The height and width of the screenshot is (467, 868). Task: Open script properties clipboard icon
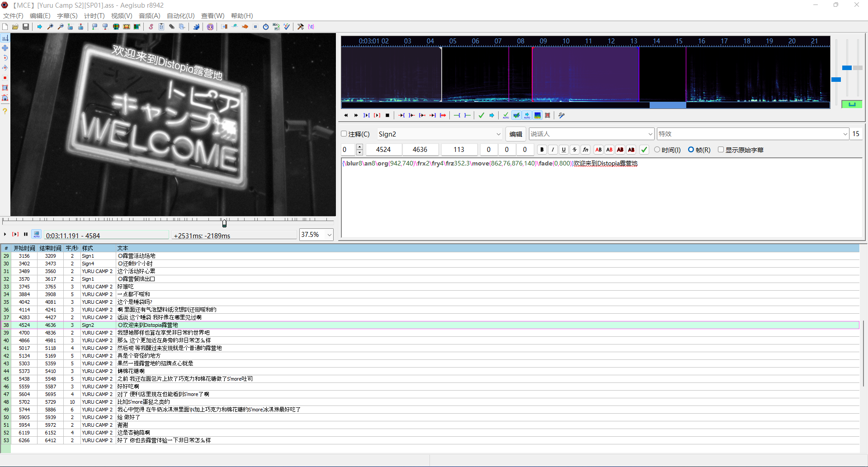[161, 27]
